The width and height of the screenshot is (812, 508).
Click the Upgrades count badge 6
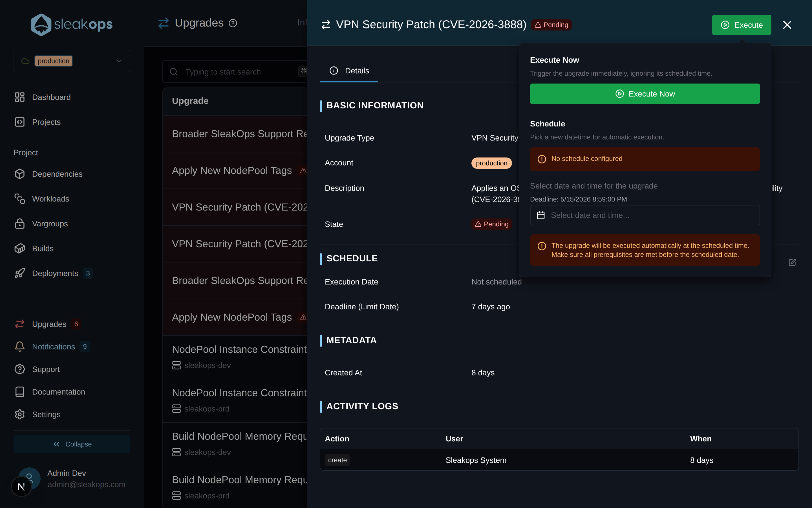tap(76, 324)
